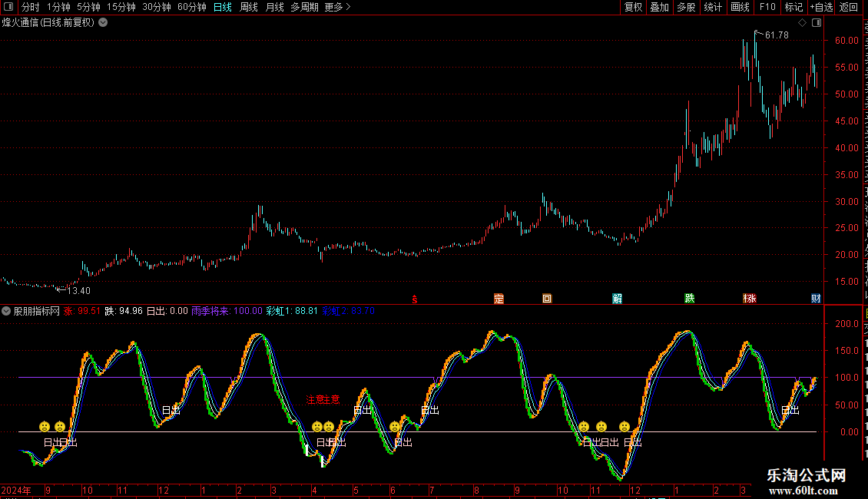Switch to 月线 monthly chart
The height and width of the screenshot is (499, 868).
[x=274, y=7]
